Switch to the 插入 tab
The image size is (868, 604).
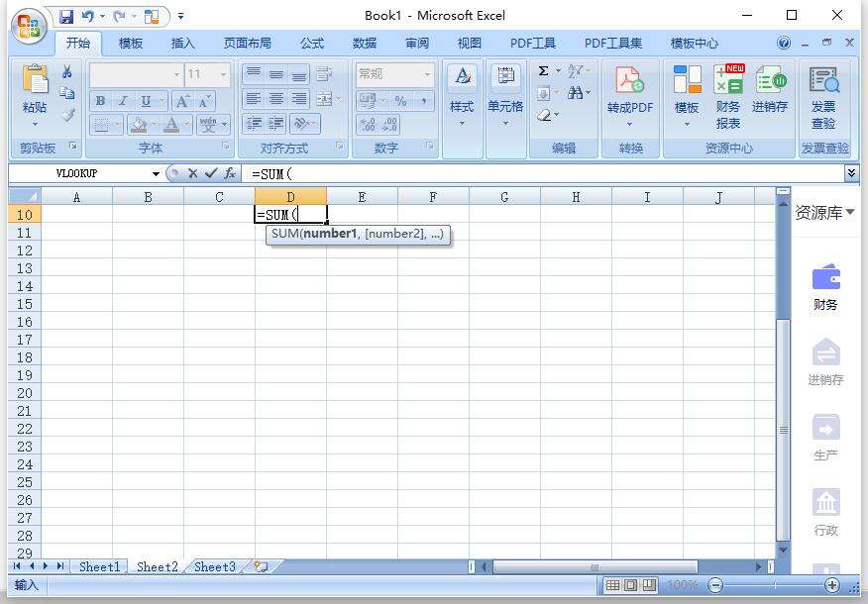(x=182, y=44)
